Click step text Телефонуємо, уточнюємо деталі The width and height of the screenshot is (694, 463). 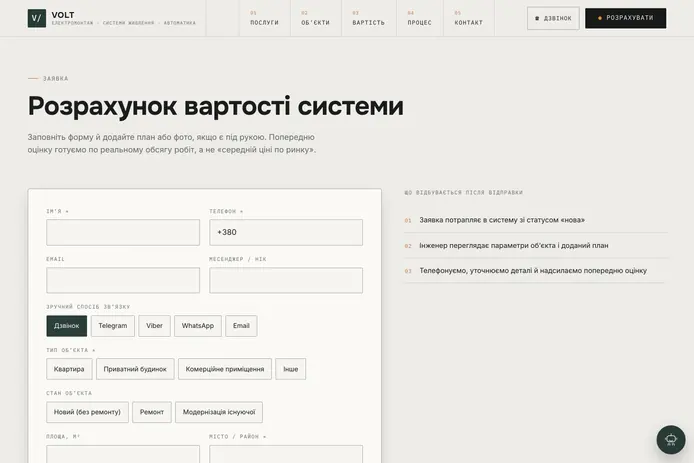pos(533,270)
